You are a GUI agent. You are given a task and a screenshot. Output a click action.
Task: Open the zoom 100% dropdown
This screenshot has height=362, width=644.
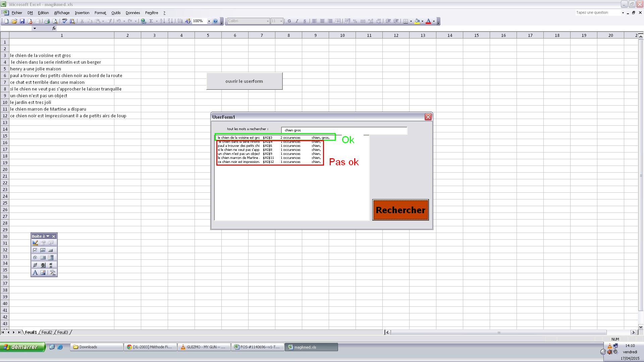[x=209, y=21]
